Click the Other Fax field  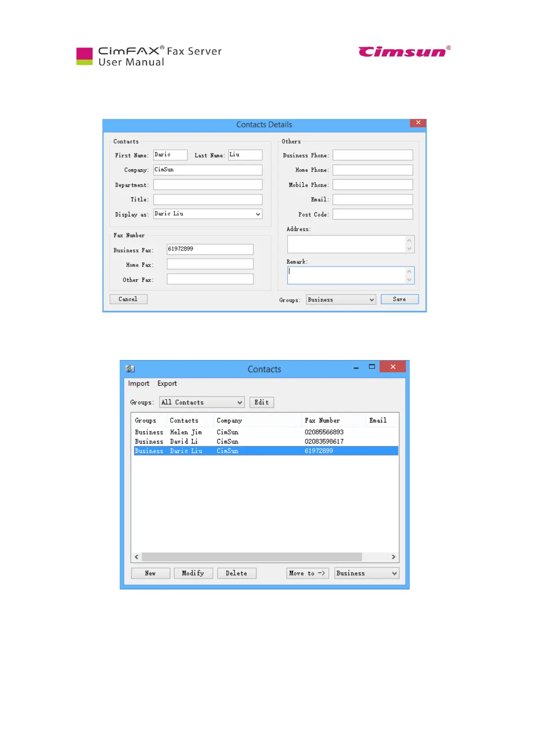210,279
